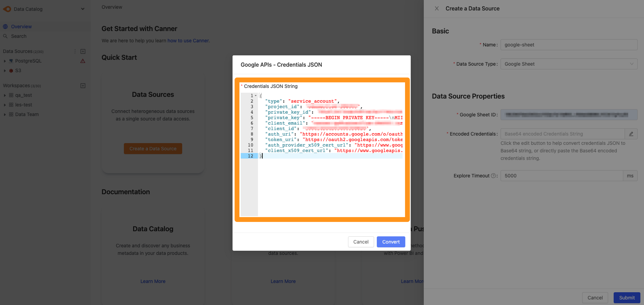Image resolution: width=644 pixels, height=305 pixels.
Task: Open Search in the sidebar
Action: (19, 36)
